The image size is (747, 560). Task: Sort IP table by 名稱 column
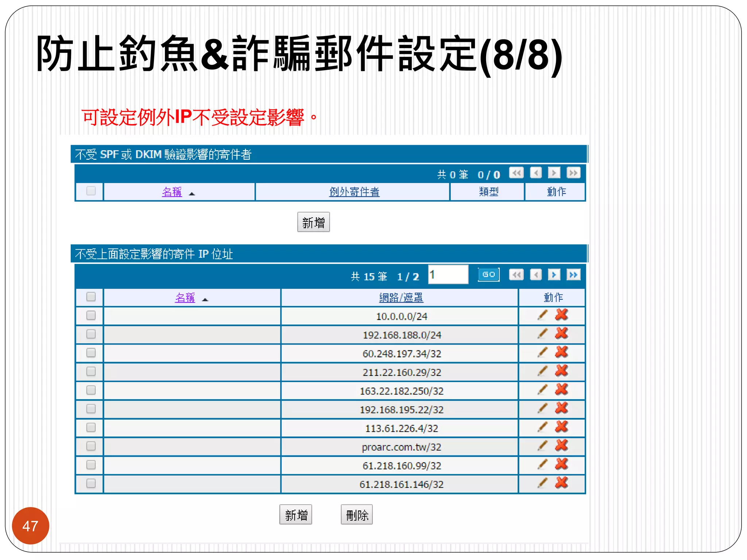coord(185,297)
